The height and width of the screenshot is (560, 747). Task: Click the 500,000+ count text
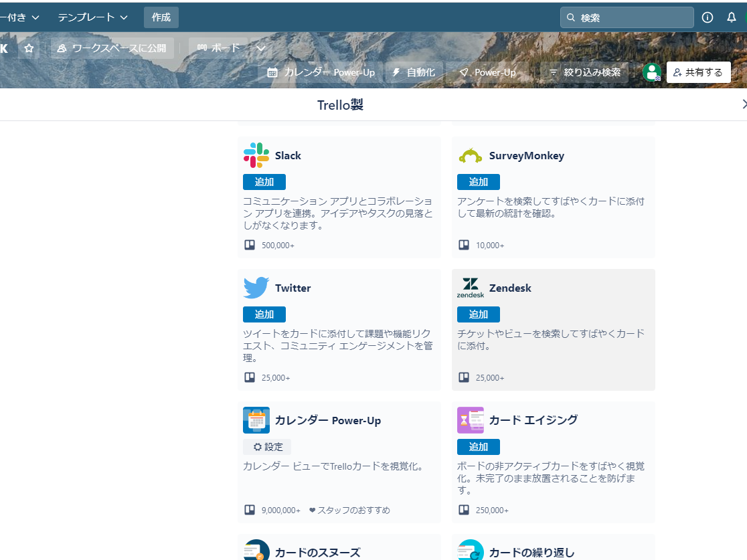click(278, 246)
